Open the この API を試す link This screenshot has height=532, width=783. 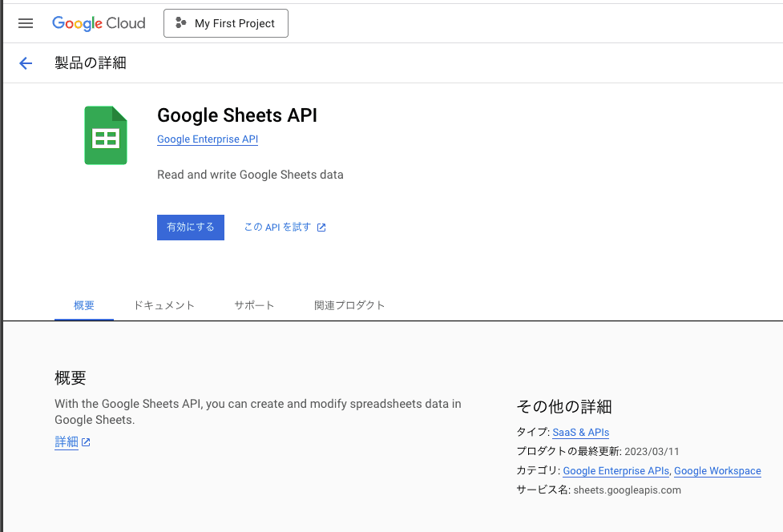pyautogui.click(x=285, y=228)
